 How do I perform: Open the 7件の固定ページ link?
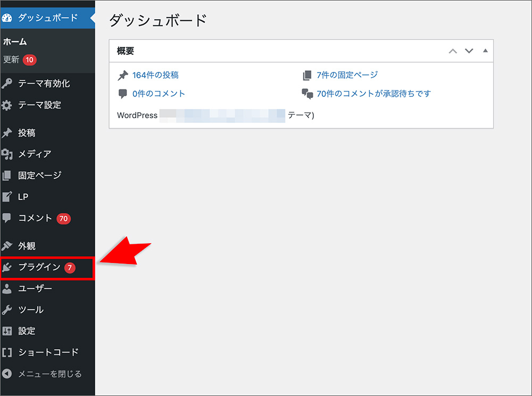(347, 75)
